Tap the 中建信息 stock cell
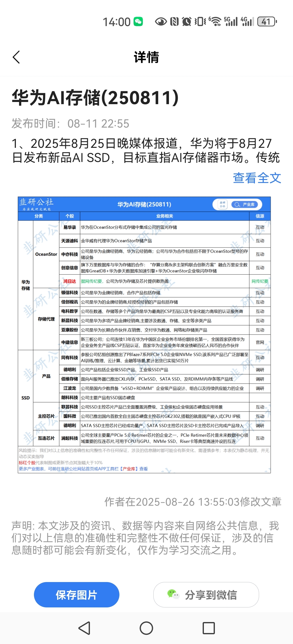Screen dimensions: 293x644 coord(70,342)
